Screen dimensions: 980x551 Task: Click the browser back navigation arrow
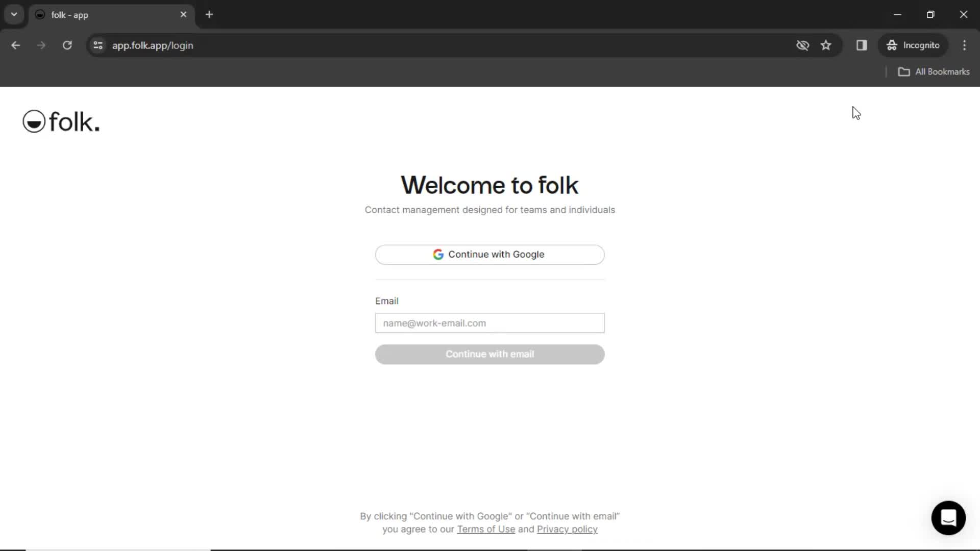click(x=15, y=45)
